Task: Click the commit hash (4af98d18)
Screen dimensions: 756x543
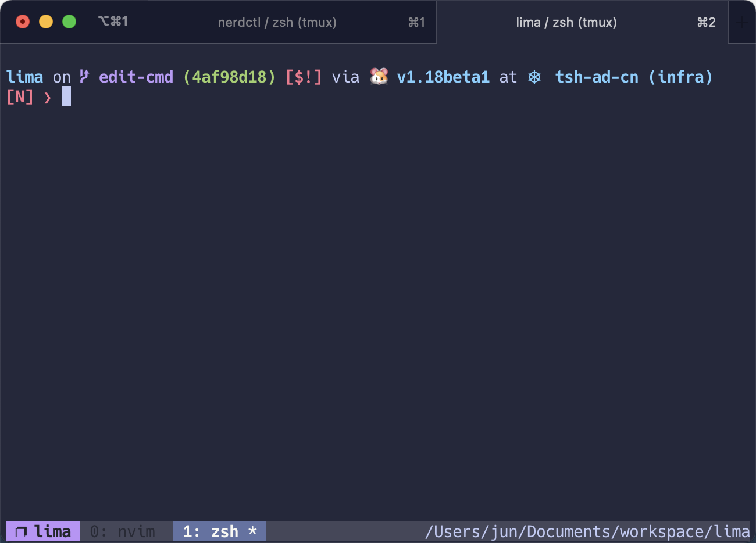Action: point(229,77)
